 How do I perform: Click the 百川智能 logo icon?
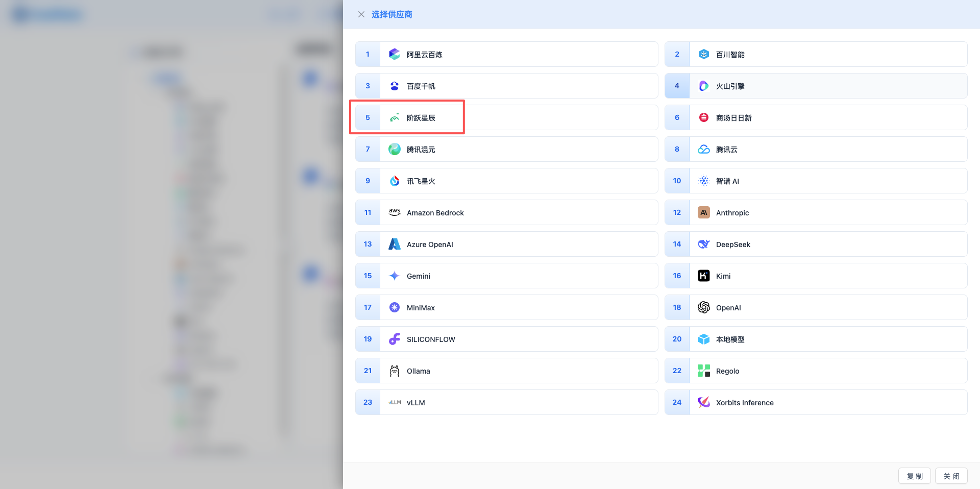[x=703, y=54]
